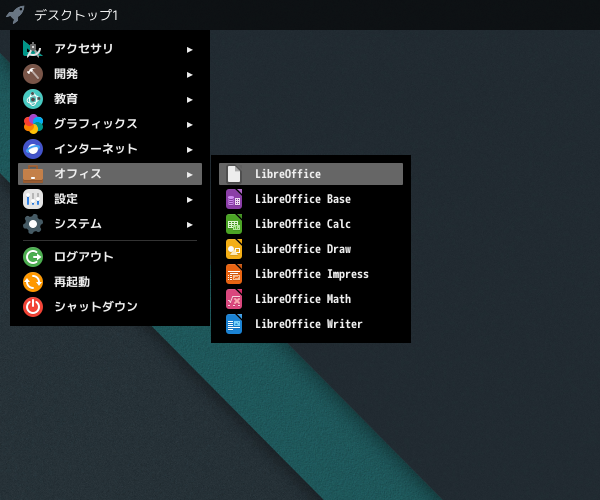Image resolution: width=600 pixels, height=500 pixels.
Task: Expand the 開発 submenu arrow
Action: 189,75
